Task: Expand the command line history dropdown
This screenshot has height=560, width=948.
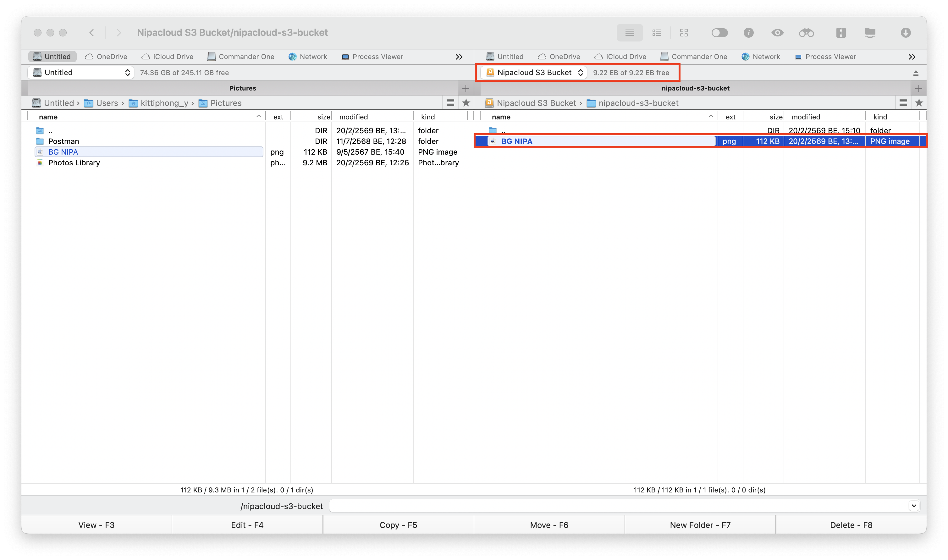Action: click(x=914, y=506)
